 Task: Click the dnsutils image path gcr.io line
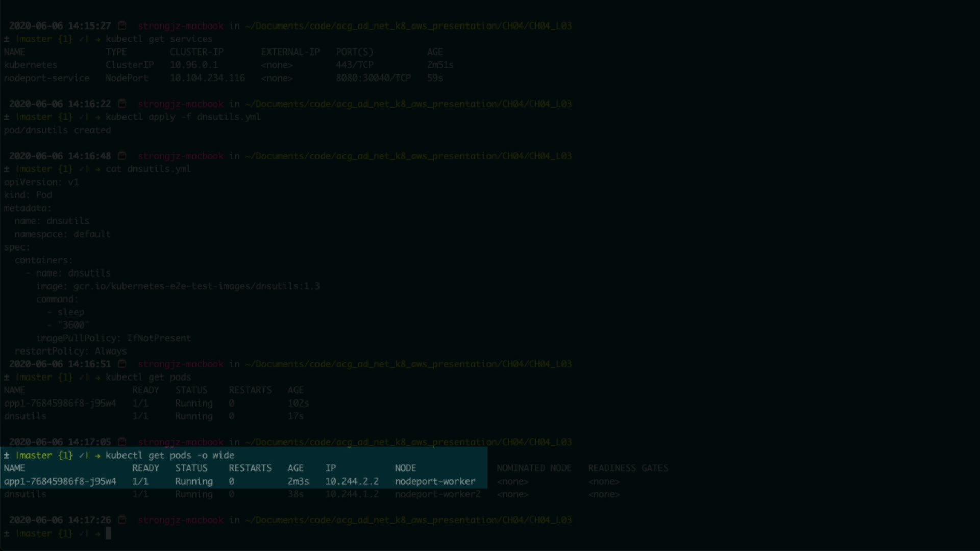[x=197, y=286]
